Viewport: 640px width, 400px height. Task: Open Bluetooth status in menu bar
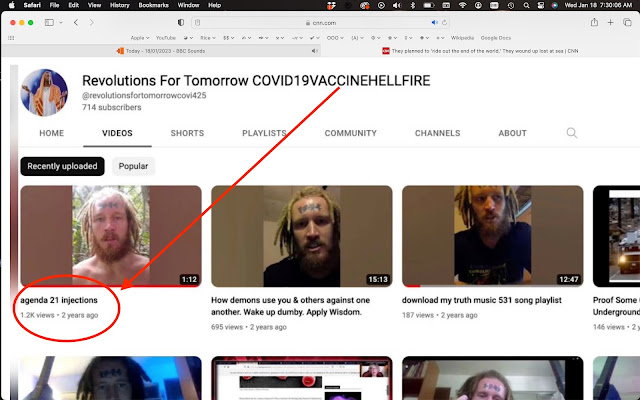[x=412, y=5]
